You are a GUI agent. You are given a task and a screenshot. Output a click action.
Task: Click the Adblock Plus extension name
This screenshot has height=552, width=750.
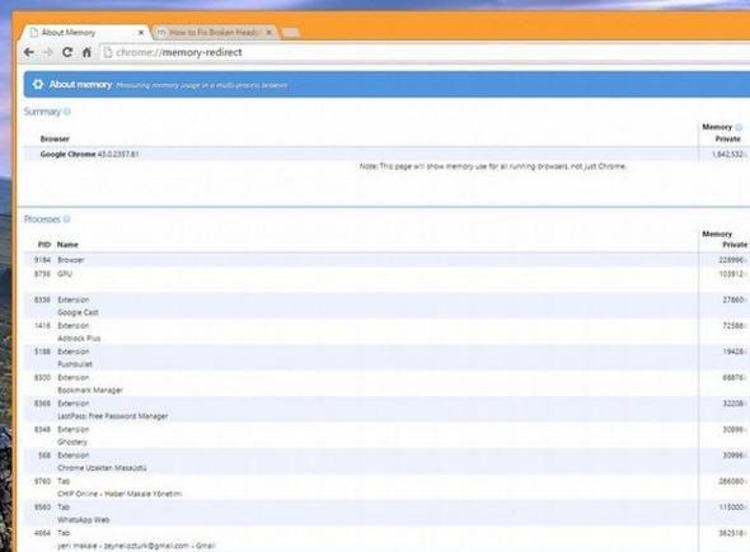pyautogui.click(x=79, y=338)
